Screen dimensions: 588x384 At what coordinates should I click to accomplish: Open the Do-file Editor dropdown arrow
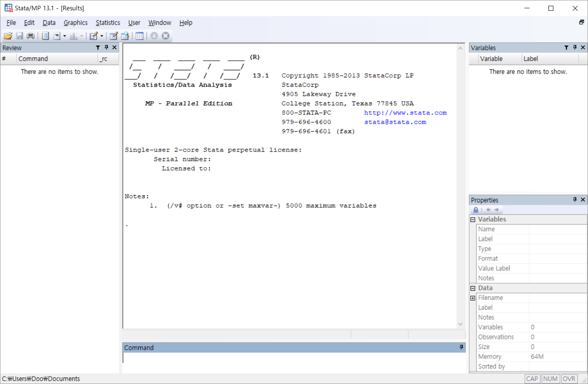coord(102,36)
